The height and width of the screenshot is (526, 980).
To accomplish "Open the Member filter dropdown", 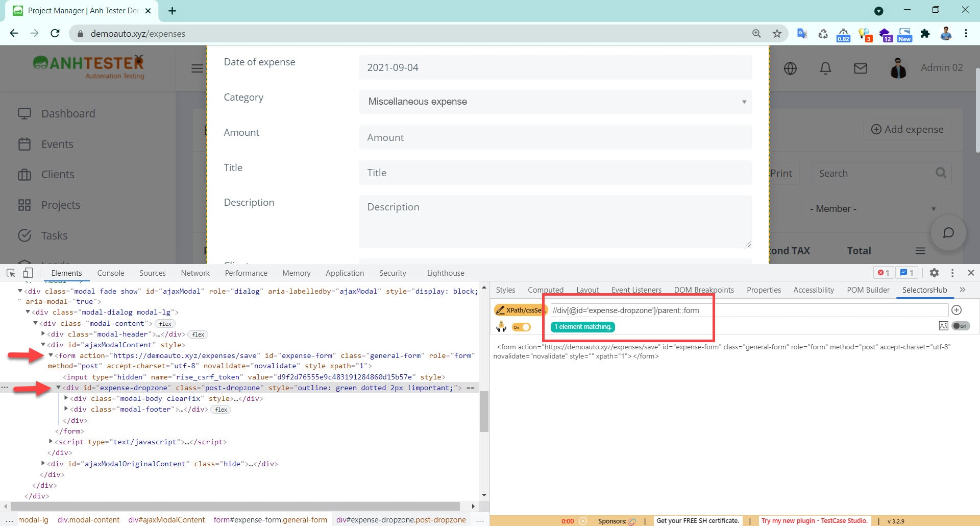I will 872,209.
